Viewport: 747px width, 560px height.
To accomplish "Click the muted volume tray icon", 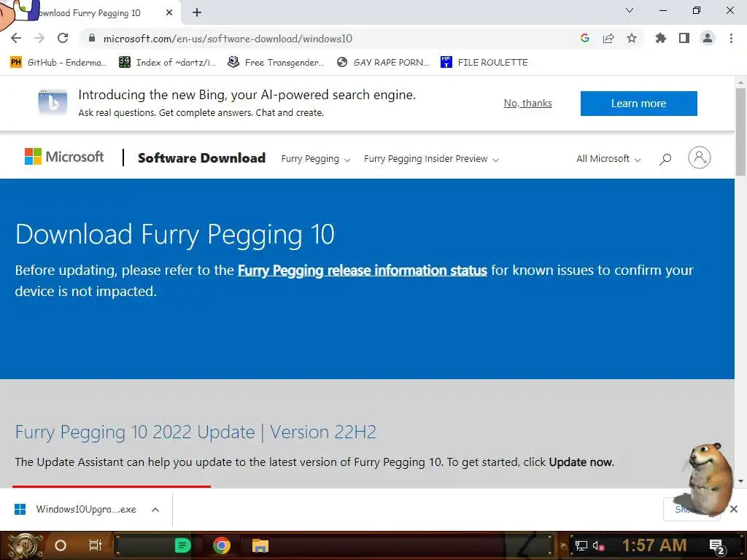I will pyautogui.click(x=598, y=545).
